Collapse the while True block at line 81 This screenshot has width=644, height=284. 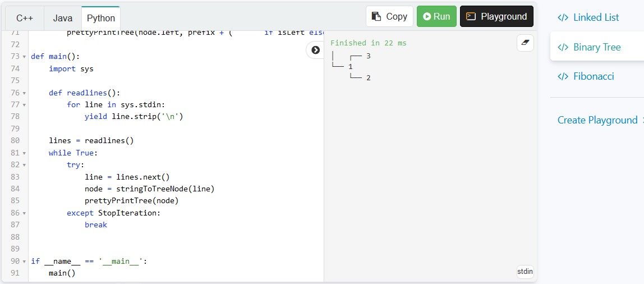[x=25, y=153]
